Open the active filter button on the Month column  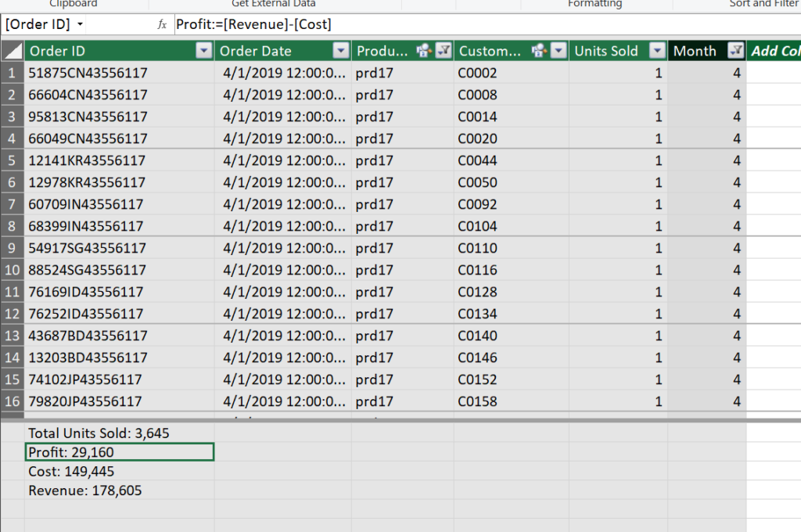point(735,51)
